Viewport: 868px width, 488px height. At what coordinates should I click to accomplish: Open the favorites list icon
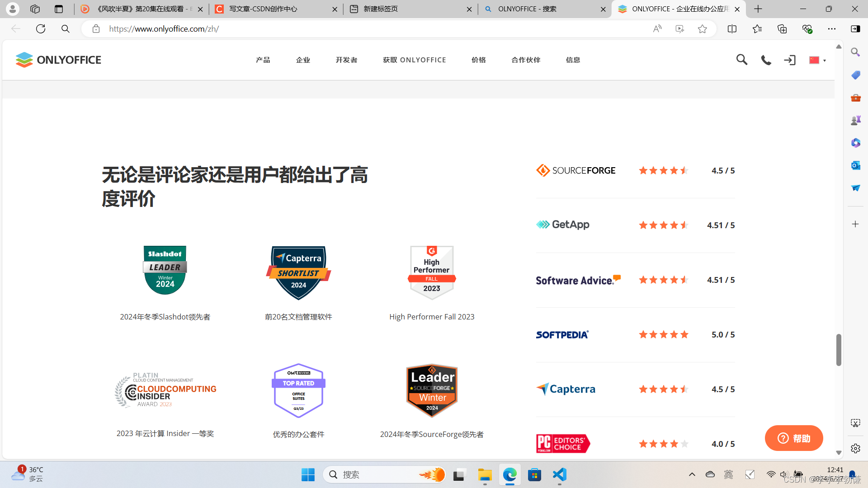[757, 29]
